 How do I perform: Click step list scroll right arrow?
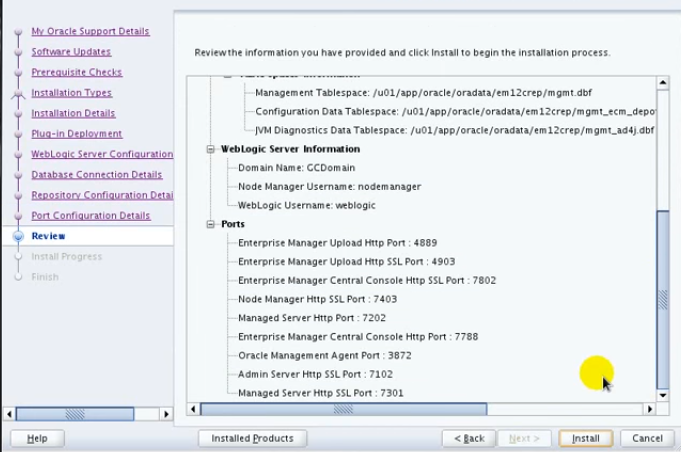click(166, 414)
